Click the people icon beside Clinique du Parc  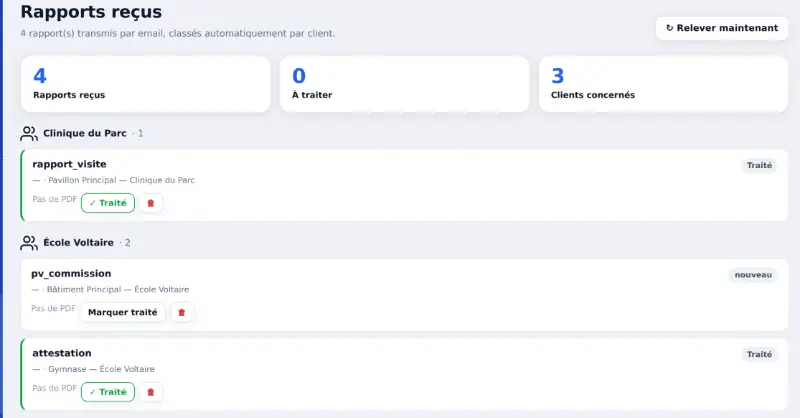tap(29, 134)
